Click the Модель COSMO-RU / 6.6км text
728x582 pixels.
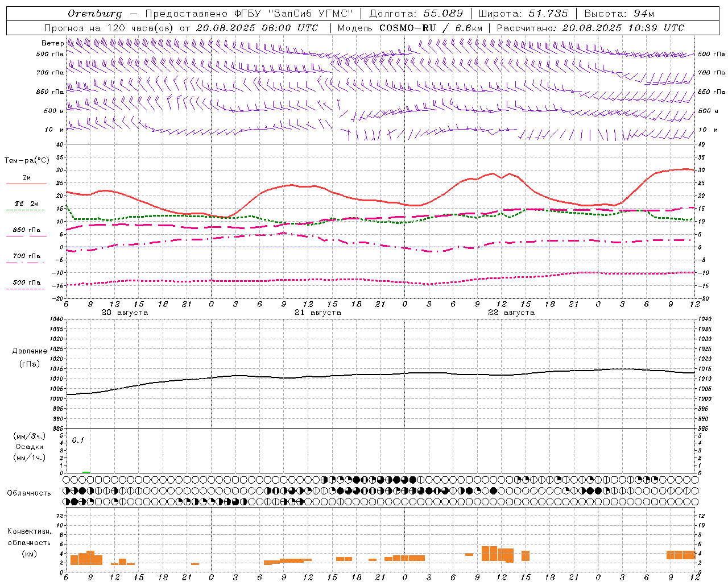[410, 28]
